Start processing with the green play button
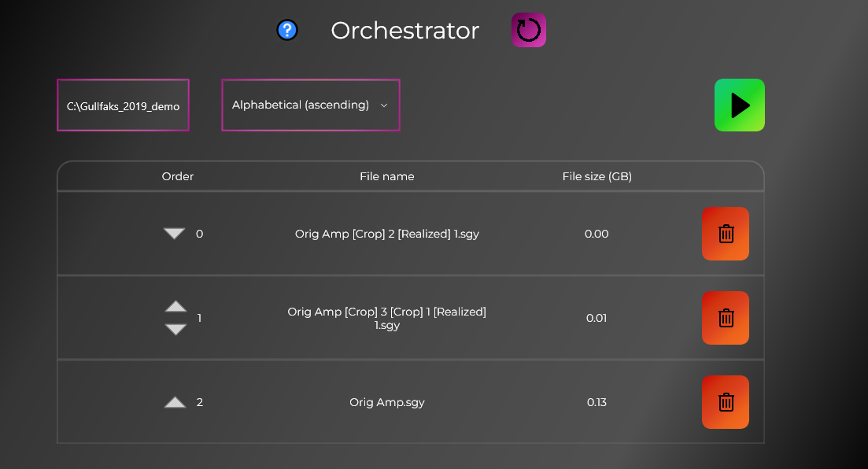Screen dimensions: 868x469 click(740, 105)
